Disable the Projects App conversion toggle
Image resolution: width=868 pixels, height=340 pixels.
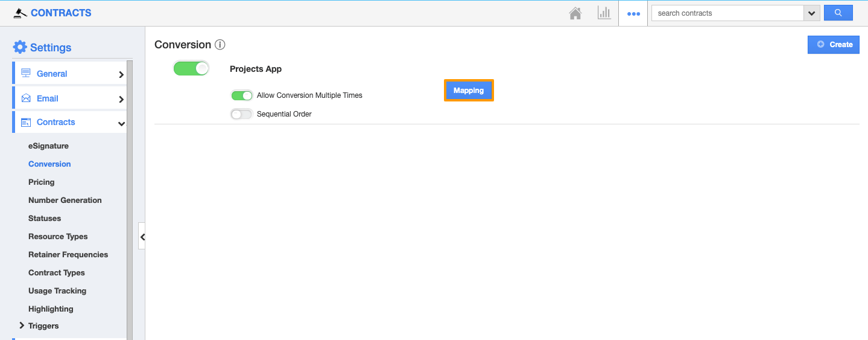pos(191,68)
